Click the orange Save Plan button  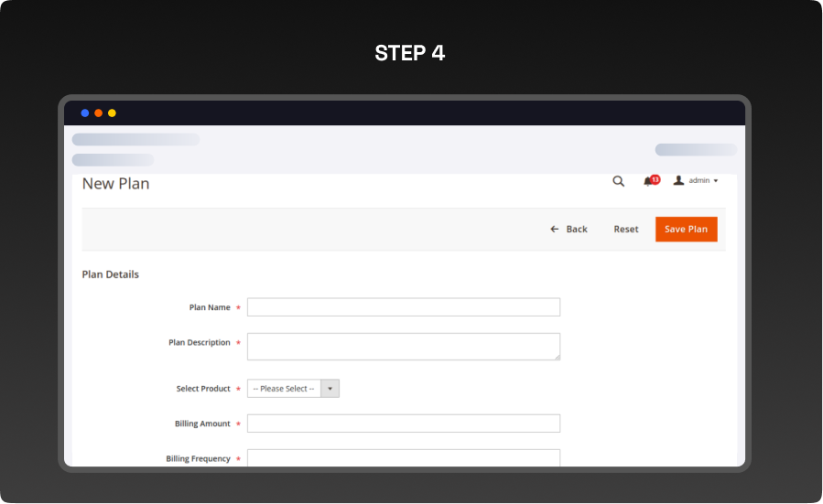tap(686, 229)
